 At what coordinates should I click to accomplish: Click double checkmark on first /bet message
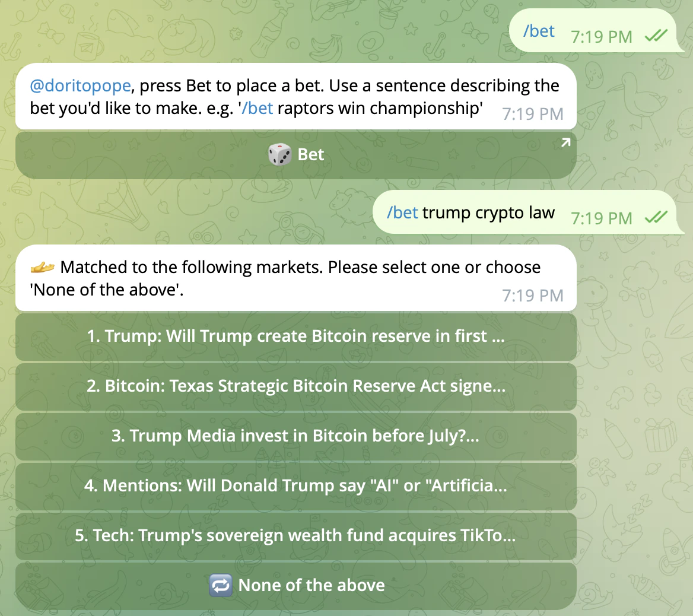tap(656, 36)
